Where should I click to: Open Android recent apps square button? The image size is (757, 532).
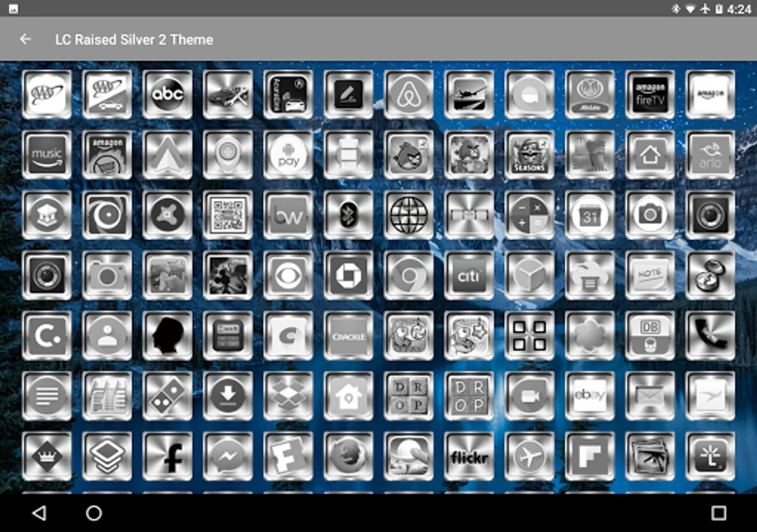719,513
